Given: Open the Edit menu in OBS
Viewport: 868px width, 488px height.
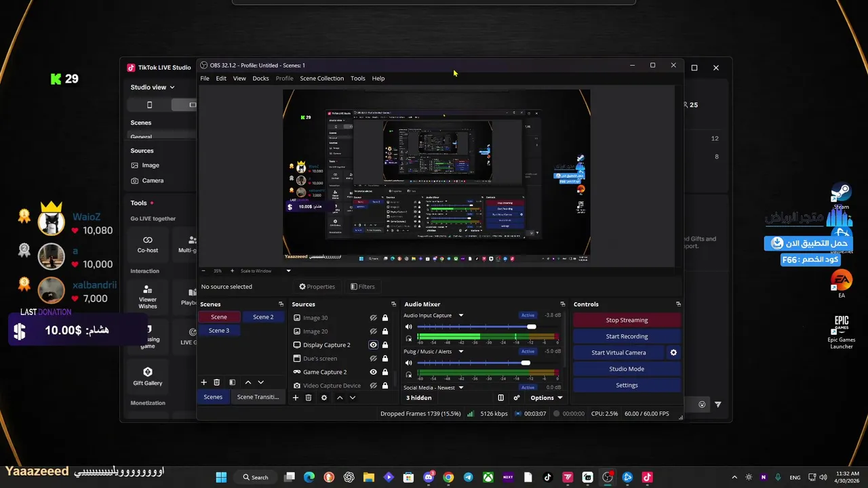Looking at the screenshot, I should point(221,79).
